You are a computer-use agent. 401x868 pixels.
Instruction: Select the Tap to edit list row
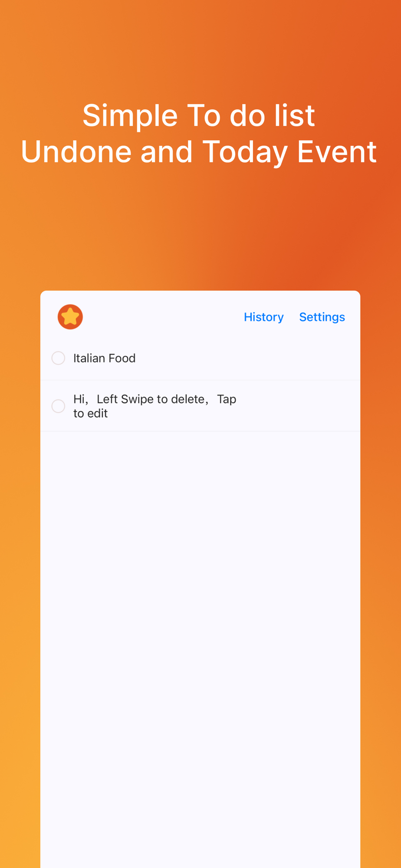(x=200, y=406)
